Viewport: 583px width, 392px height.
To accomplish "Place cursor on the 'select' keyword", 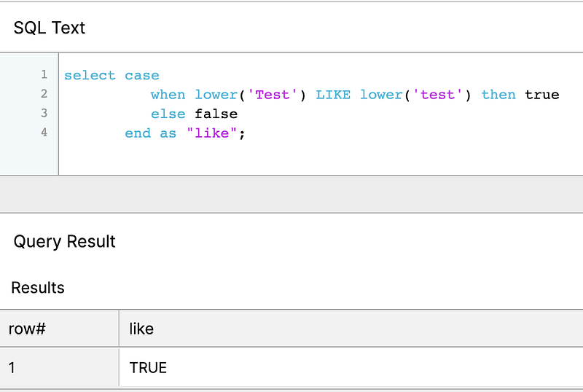I will click(x=90, y=76).
